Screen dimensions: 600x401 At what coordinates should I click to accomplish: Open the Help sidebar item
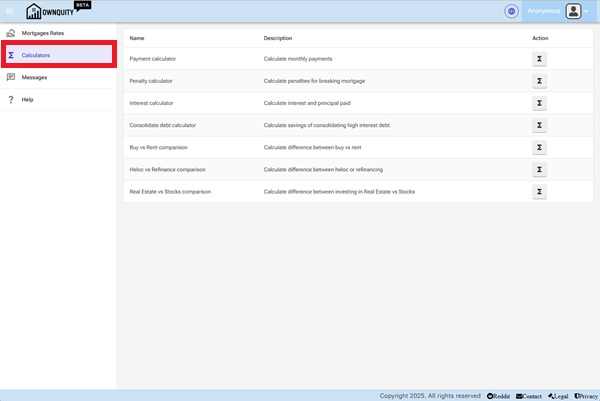point(27,99)
